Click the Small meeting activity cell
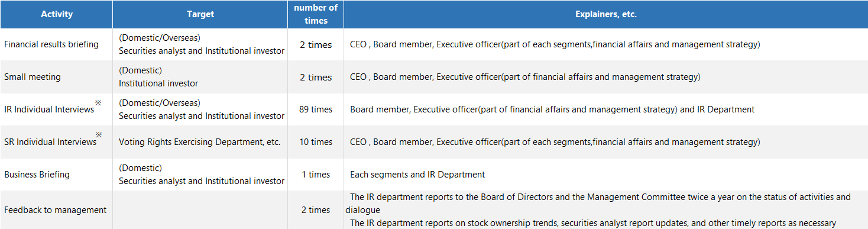The image size is (868, 229). coord(56,77)
